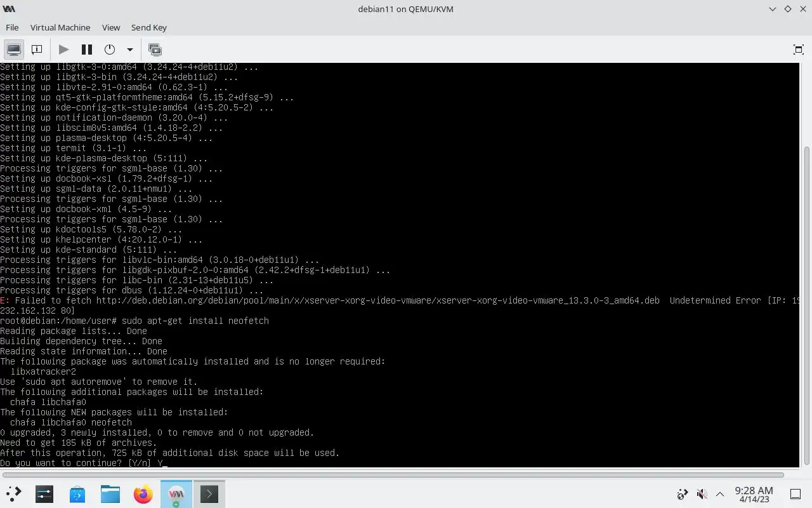The image size is (812, 508).
Task: Click the '0 upgraded, 3 newly installed' summary line
Action: [157, 432]
